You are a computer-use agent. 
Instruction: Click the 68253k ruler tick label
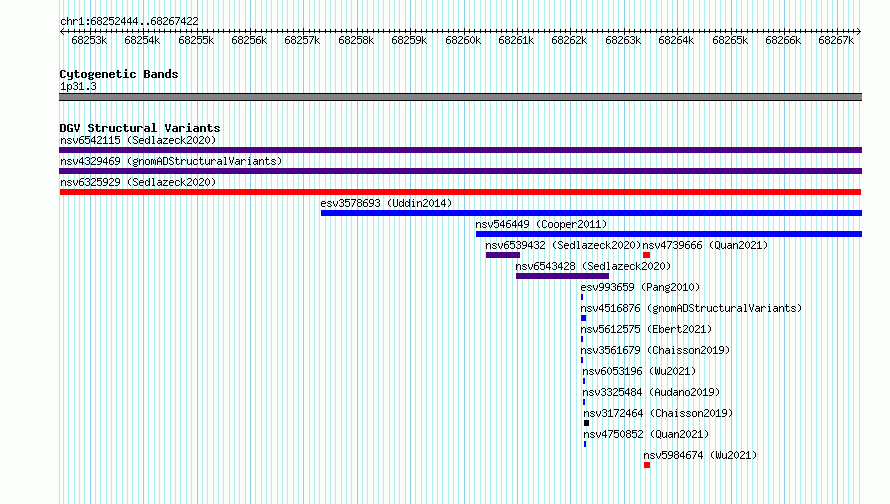89,41
